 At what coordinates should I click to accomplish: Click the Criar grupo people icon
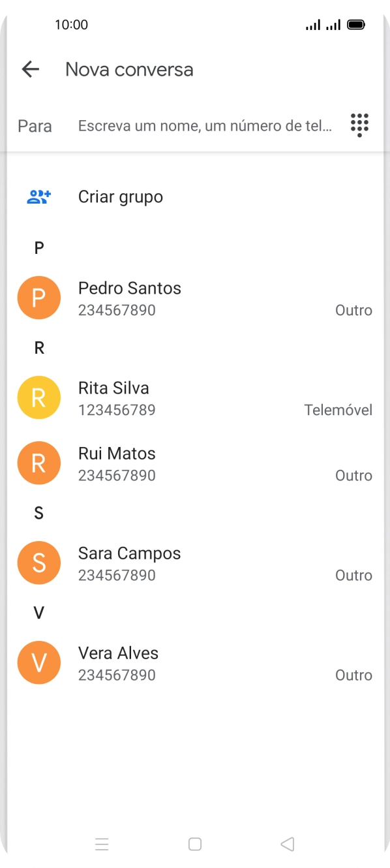pos(38,196)
